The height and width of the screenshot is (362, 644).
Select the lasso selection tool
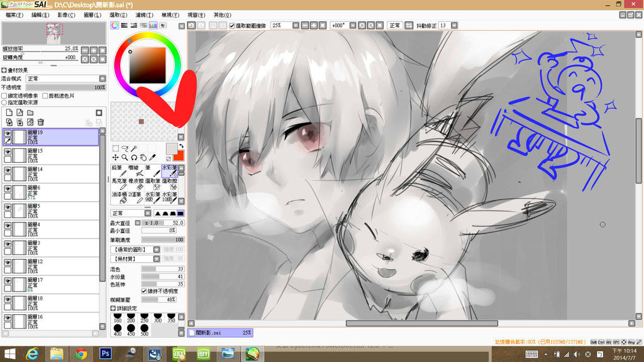tap(125, 148)
